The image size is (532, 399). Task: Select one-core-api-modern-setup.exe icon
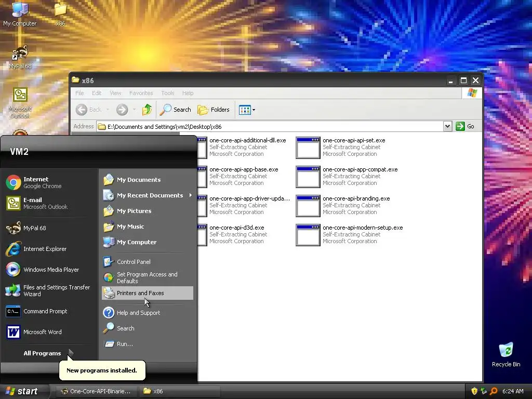308,235
